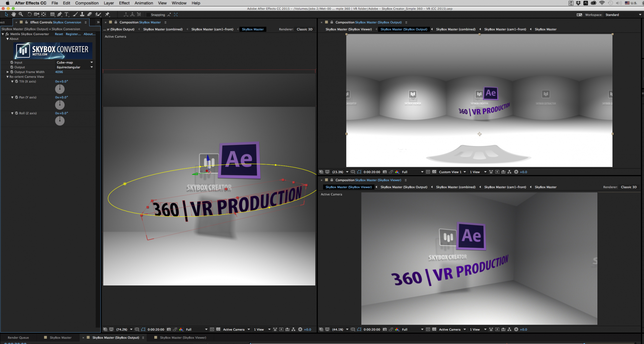Collapse the Re-orient Camera View section
644x344 pixels.
point(7,77)
